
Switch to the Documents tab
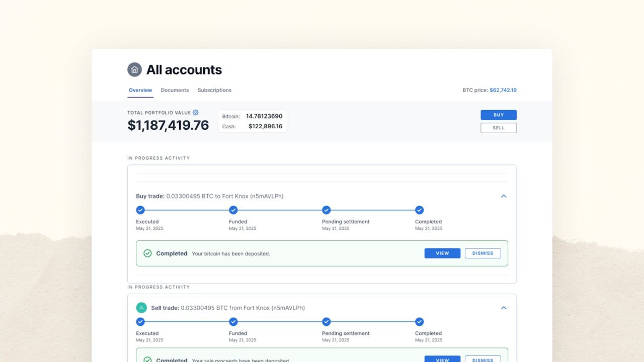point(175,90)
